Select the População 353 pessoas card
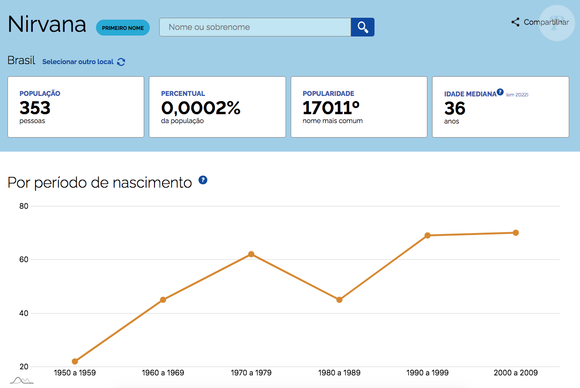The width and height of the screenshot is (580, 388). (x=76, y=107)
